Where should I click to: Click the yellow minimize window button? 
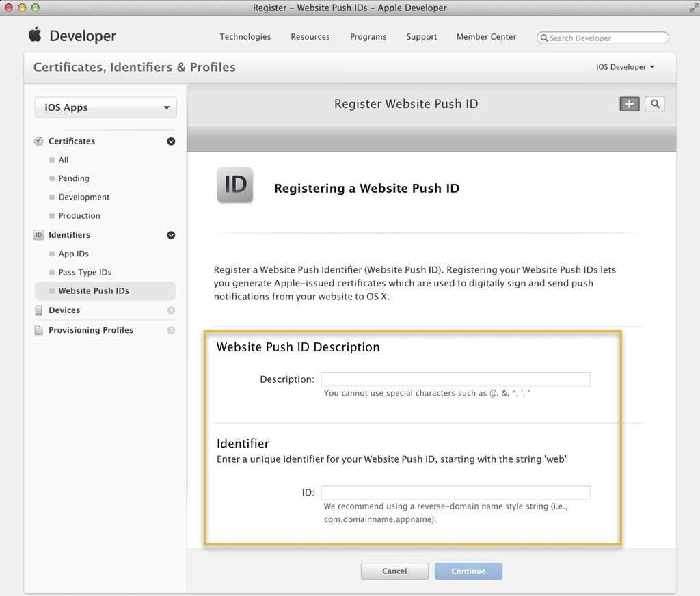22,8
